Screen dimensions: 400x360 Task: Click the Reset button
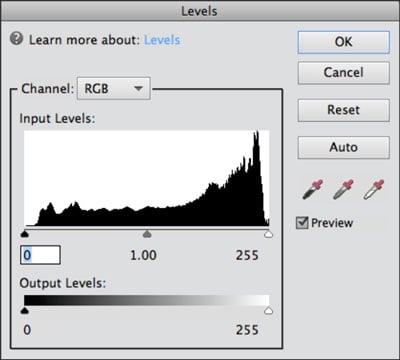pyautogui.click(x=343, y=110)
